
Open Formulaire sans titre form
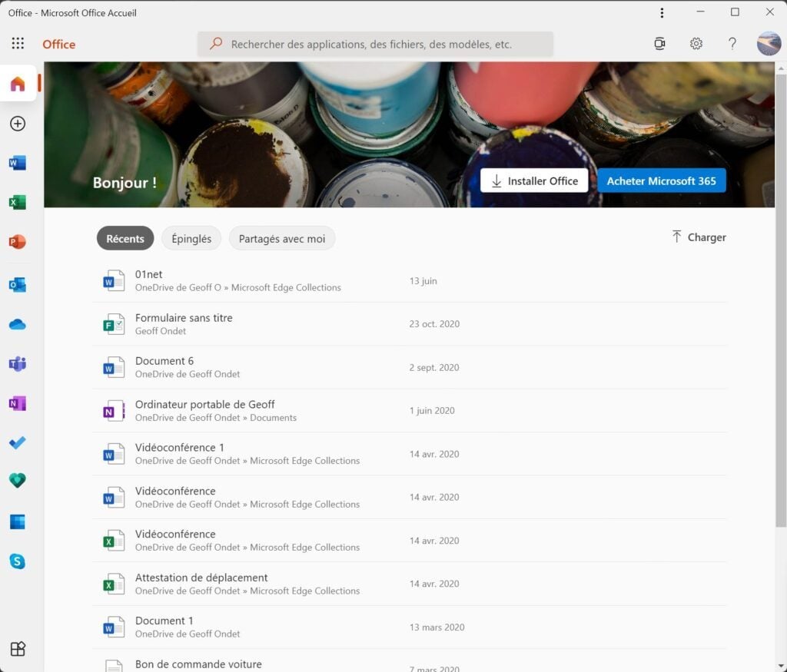tap(410, 324)
